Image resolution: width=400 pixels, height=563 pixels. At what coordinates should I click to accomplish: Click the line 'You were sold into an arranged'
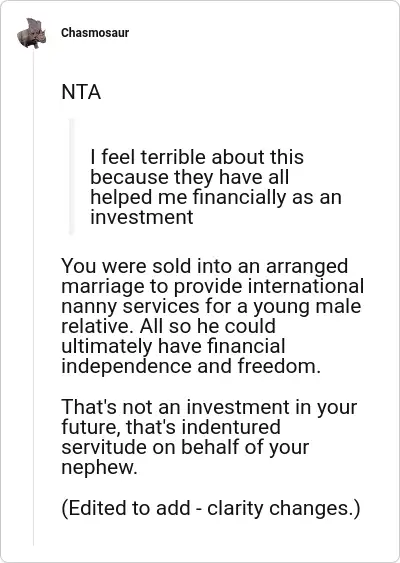pos(205,266)
